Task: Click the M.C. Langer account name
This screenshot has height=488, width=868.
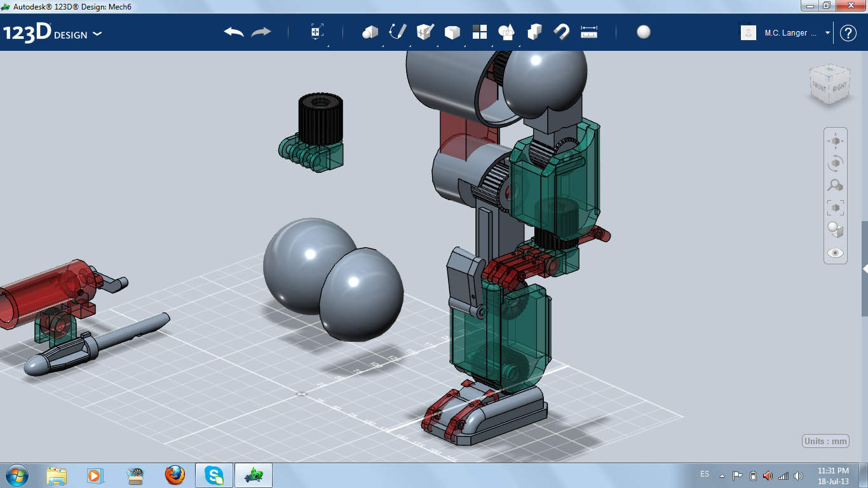Action: tap(790, 33)
